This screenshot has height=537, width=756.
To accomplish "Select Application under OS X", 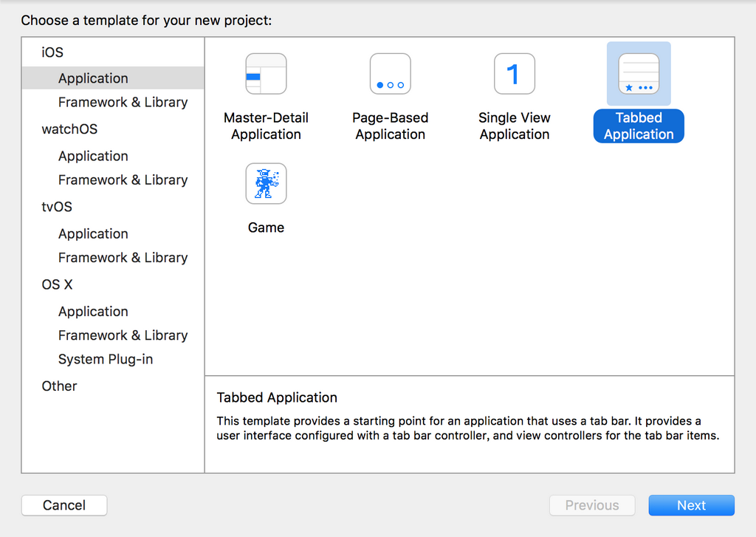I will [93, 311].
